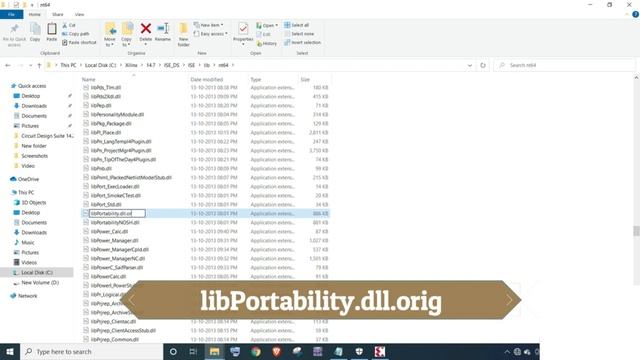Click the Delete red X icon in ribbon
The height and width of the screenshot is (360, 640).
[146, 29]
